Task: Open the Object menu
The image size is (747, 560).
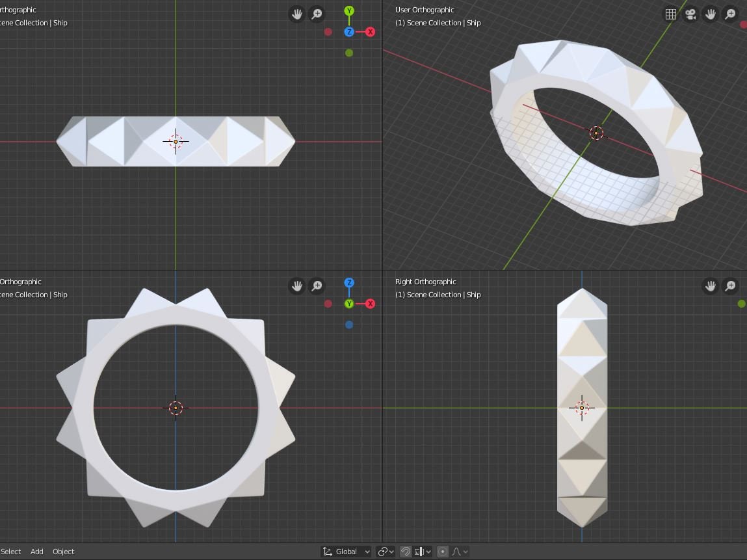Action: tap(63, 552)
